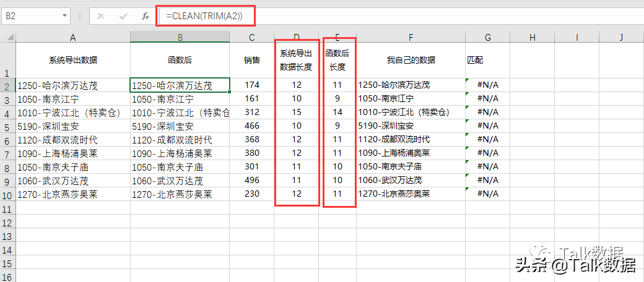Click the Enter checkmark formula bar icon
This screenshot has width=644, height=282.
123,17
